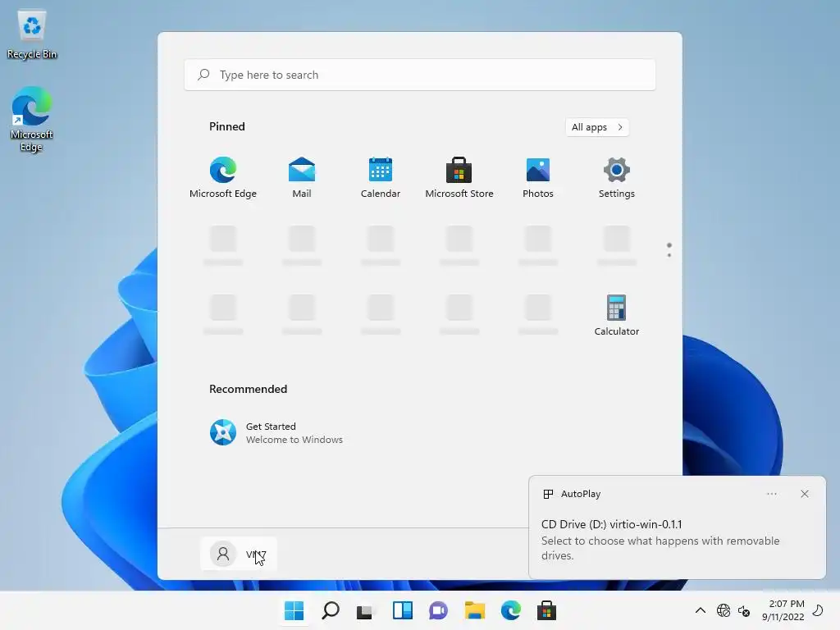Open Search from the taskbar
This screenshot has width=840, height=630.
(331, 610)
